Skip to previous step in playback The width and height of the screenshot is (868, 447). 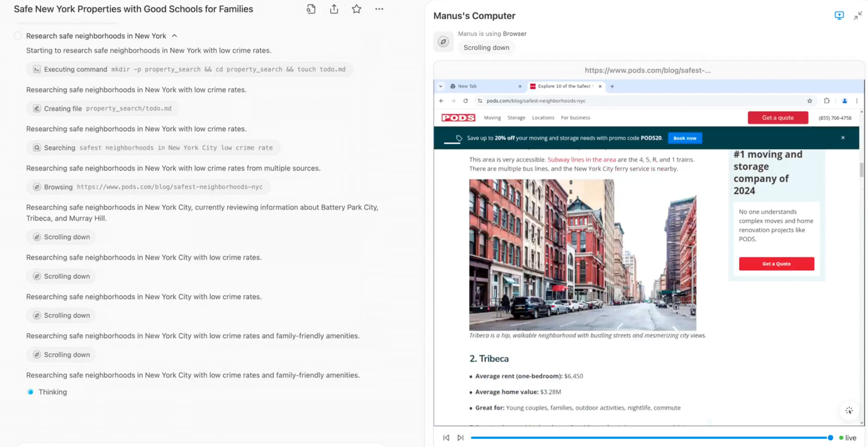pos(447,438)
